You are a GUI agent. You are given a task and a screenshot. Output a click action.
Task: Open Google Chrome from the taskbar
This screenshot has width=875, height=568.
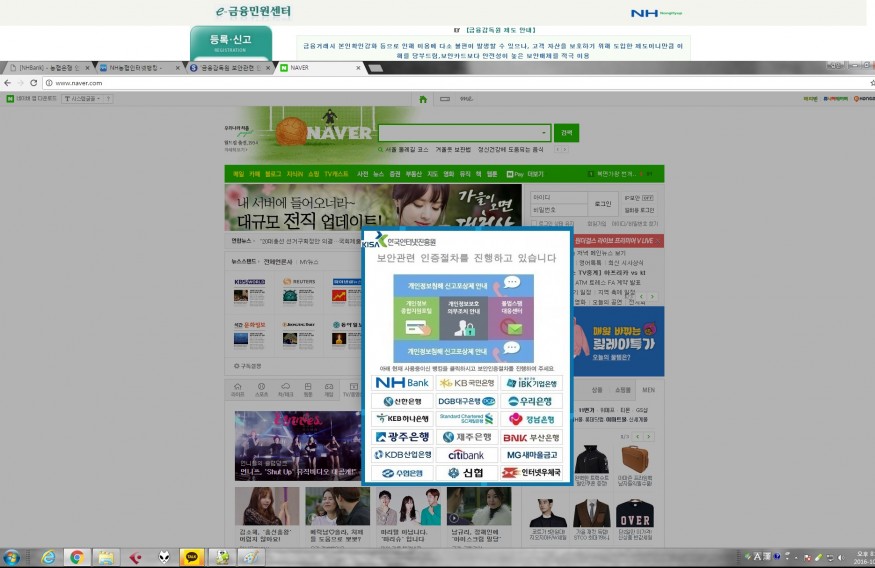tap(76, 557)
